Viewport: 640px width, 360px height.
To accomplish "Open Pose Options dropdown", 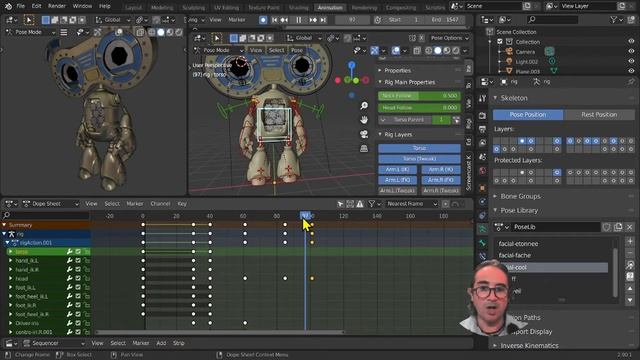I will 450,38.
